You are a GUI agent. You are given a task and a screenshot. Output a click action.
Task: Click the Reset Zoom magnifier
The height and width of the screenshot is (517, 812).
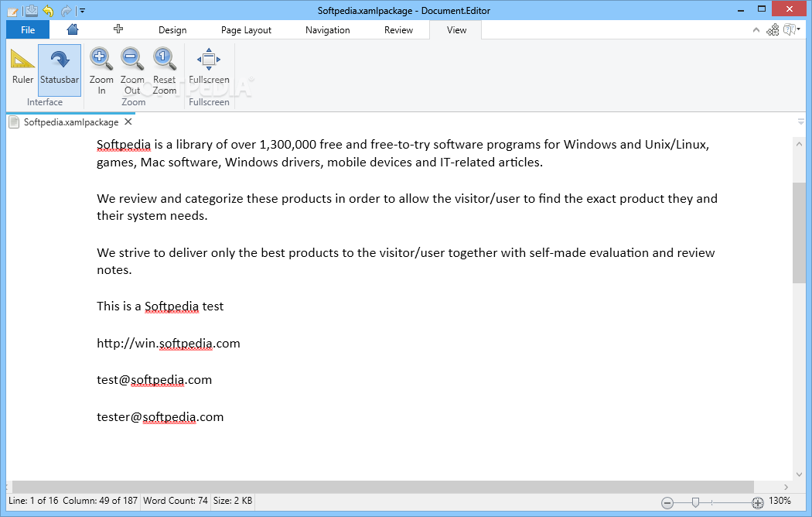pos(164,71)
